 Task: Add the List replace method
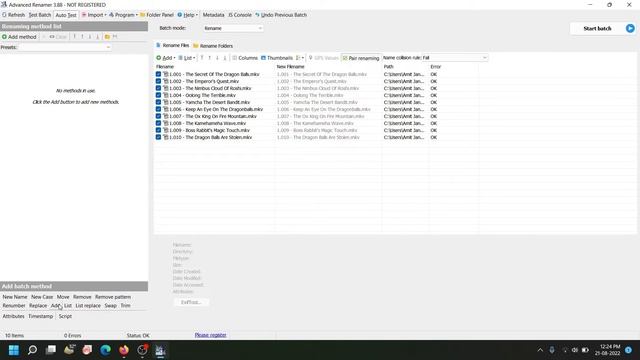pyautogui.click(x=88, y=306)
